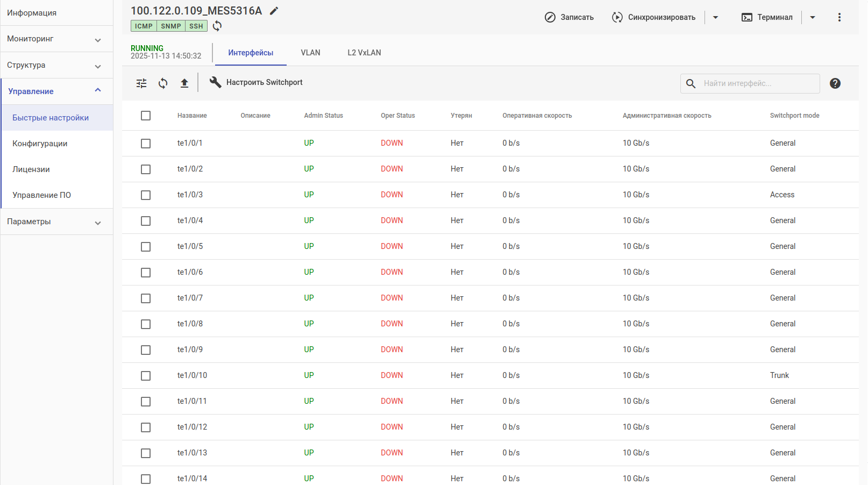Click the refresh interfaces toolbar icon
Image resolution: width=868 pixels, height=485 pixels.
pos(163,83)
